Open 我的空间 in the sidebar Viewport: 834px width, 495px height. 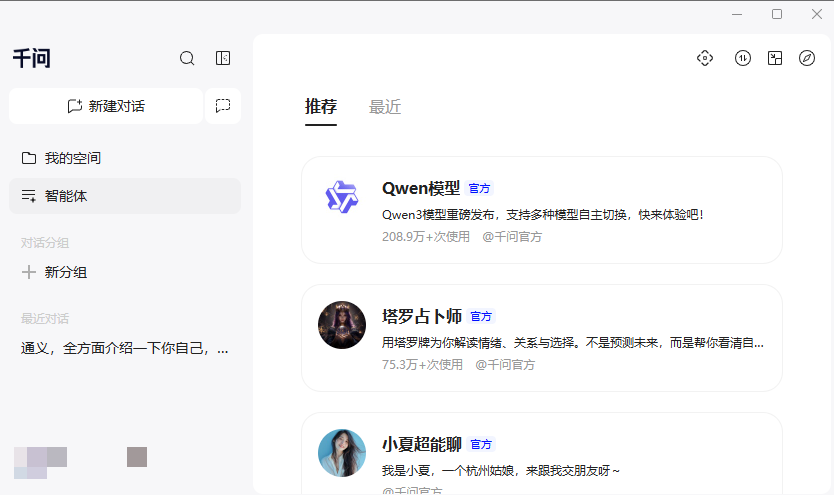[x=125, y=158]
